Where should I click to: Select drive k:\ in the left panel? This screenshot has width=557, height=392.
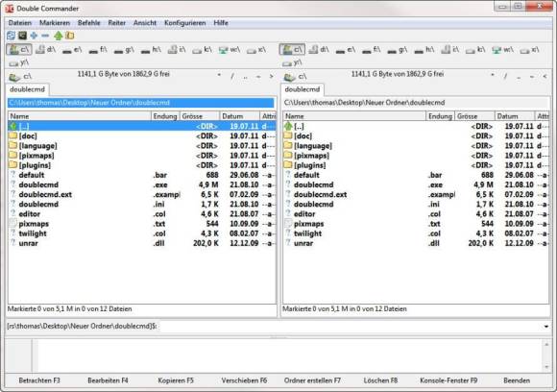[x=202, y=50]
